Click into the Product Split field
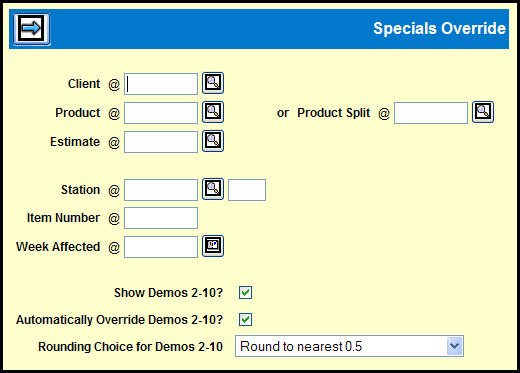 click(x=431, y=113)
